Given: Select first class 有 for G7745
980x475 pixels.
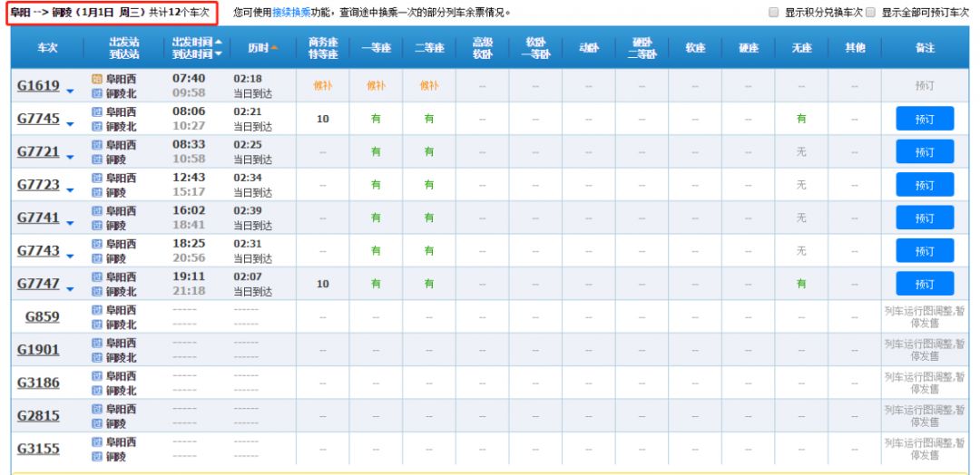Looking at the screenshot, I should [x=376, y=119].
